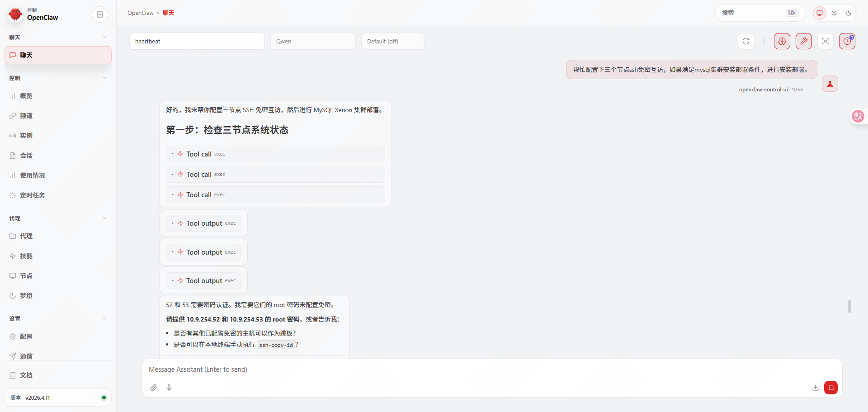Click the 搜索 search field

tap(760, 13)
